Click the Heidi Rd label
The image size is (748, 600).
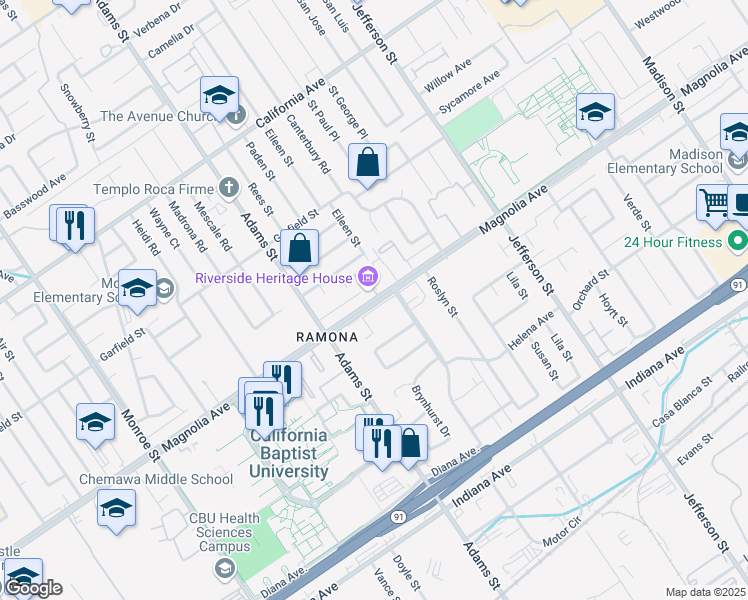146,238
